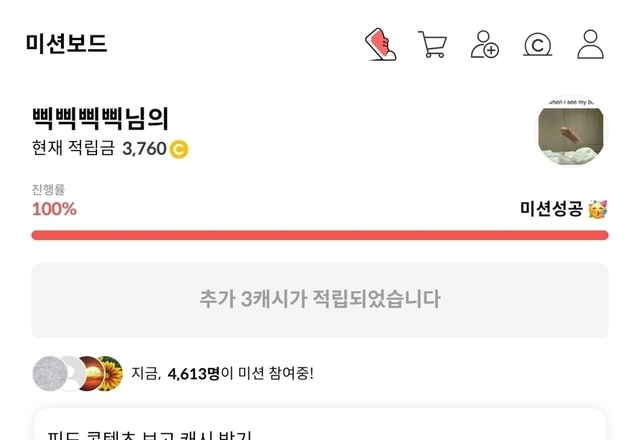Tap the 미션보드 page title
Screen dimensions: 640x440
(67, 44)
